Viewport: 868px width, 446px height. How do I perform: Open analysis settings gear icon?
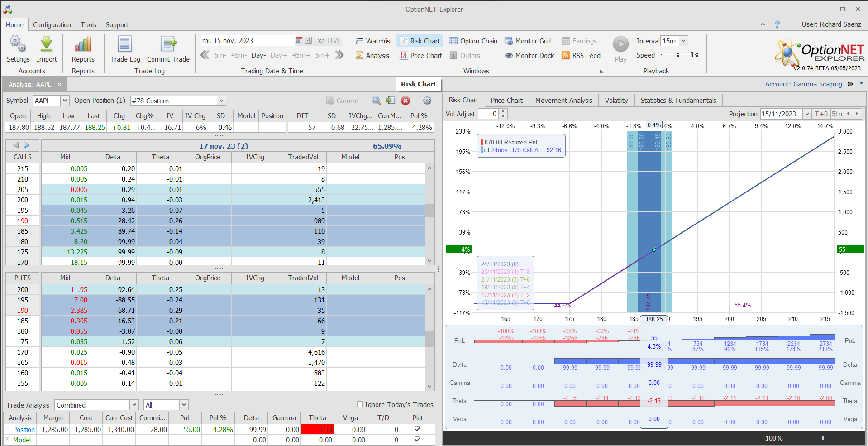(x=427, y=101)
